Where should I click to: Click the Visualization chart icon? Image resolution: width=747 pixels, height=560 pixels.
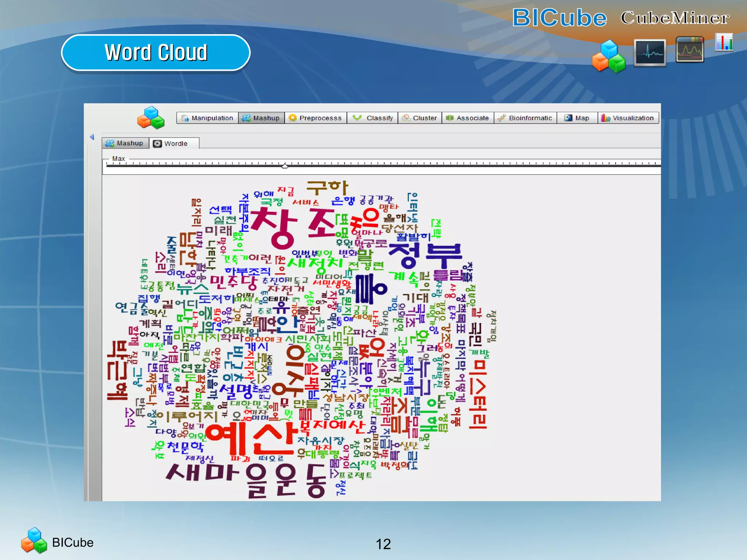point(605,118)
